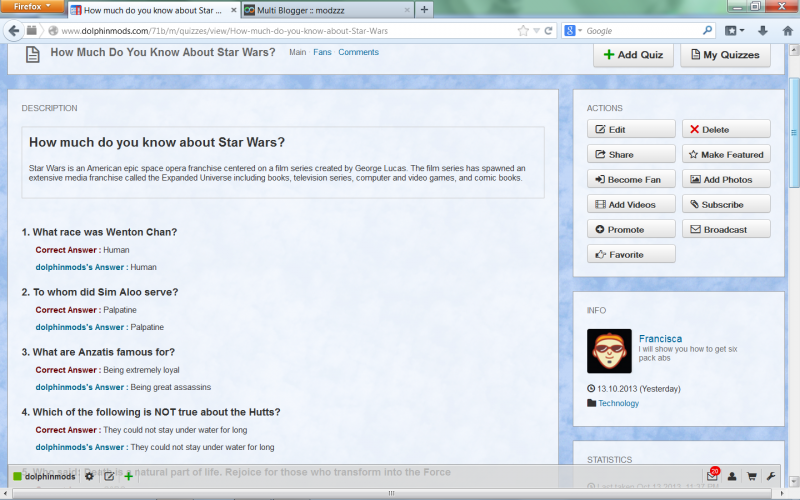Click the Add Quiz button

tap(633, 55)
